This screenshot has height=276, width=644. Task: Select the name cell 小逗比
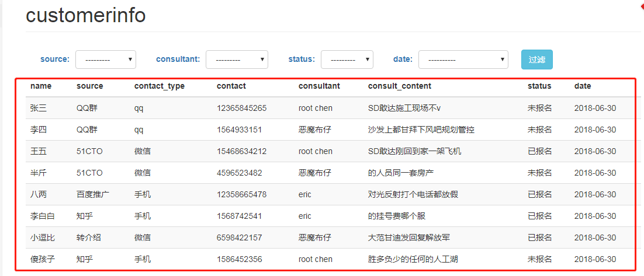pyautogui.click(x=43, y=238)
